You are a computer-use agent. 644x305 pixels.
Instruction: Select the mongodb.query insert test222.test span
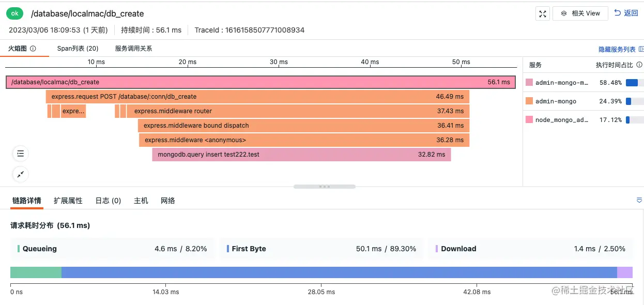pyautogui.click(x=301, y=155)
